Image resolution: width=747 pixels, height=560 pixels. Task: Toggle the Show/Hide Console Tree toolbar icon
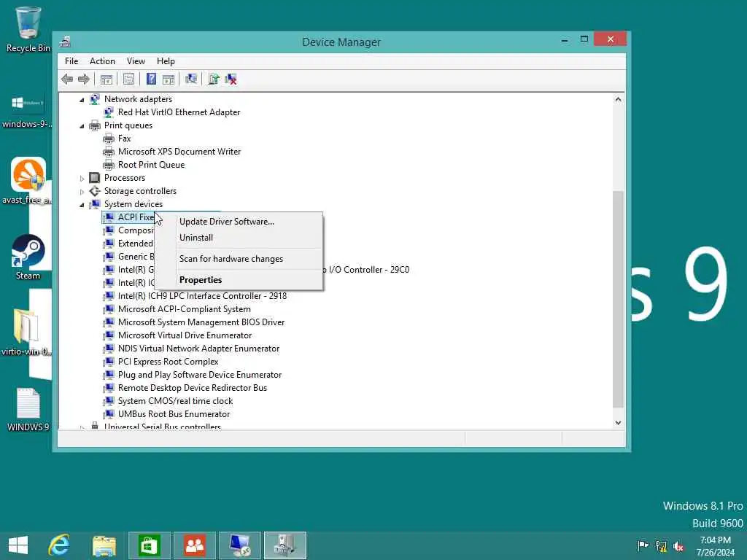coord(107,79)
